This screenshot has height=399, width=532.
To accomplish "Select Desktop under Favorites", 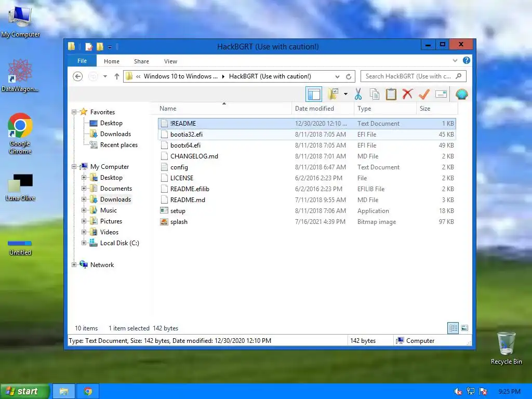I will pos(111,123).
